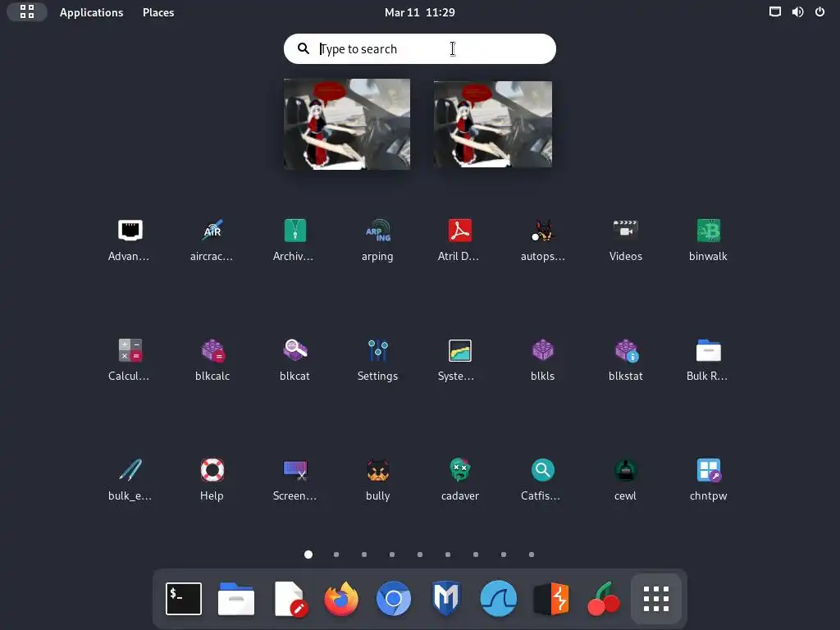Open the Screenshot tool
The image size is (840, 630).
(294, 470)
